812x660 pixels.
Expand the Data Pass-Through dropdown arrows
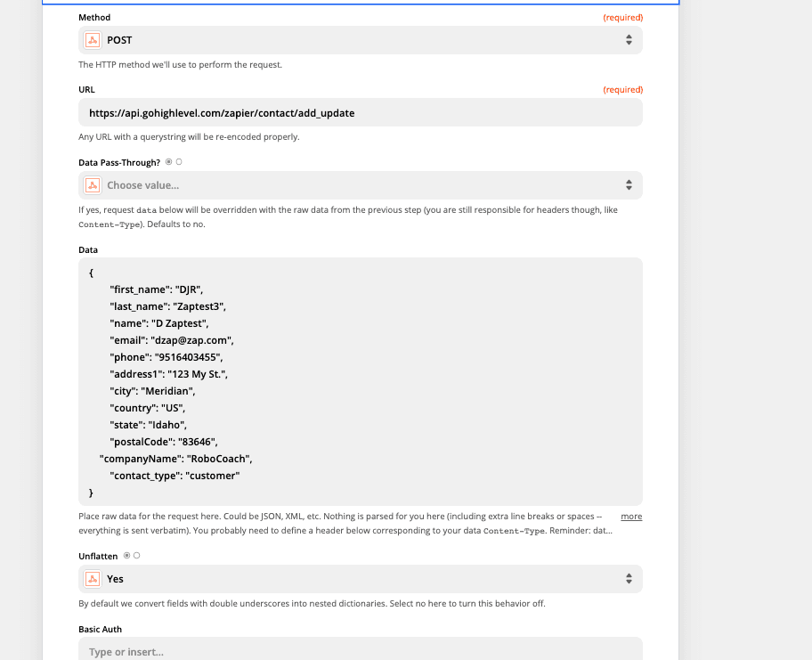pos(629,185)
